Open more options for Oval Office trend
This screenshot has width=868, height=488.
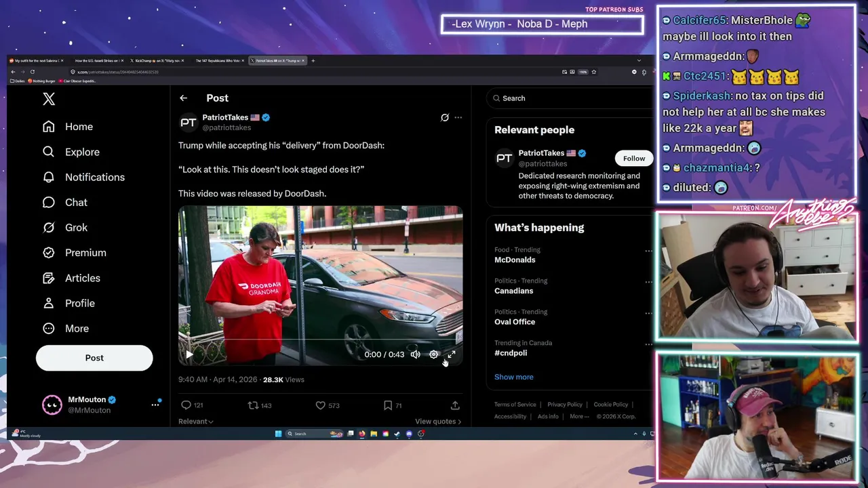coord(648,313)
